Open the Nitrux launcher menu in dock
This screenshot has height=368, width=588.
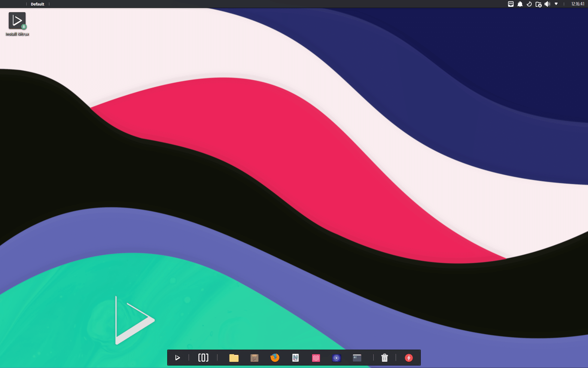point(177,358)
